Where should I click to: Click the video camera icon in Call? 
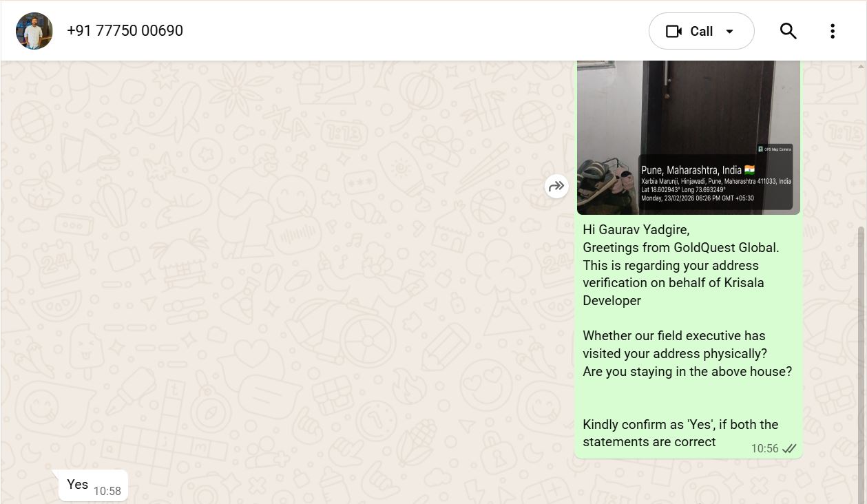click(x=673, y=32)
